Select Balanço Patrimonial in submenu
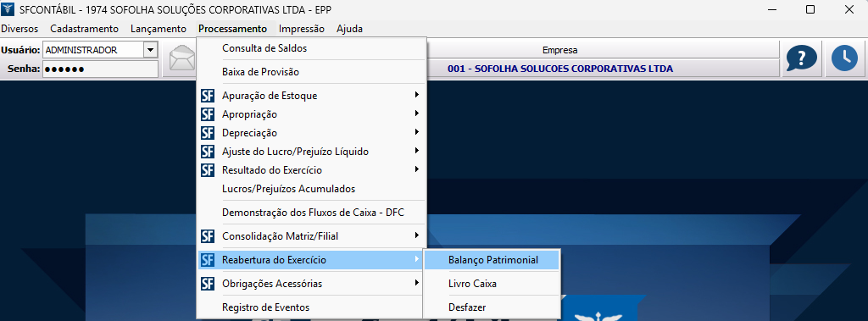The height and width of the screenshot is (321, 868). [492, 260]
